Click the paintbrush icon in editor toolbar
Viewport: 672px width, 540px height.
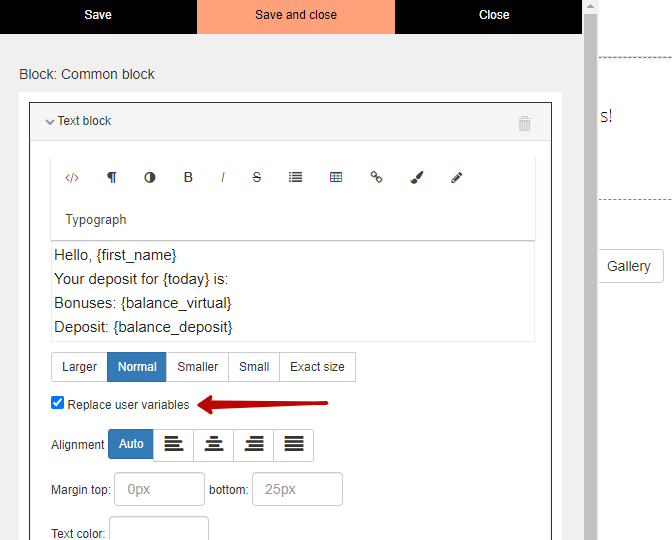point(417,177)
